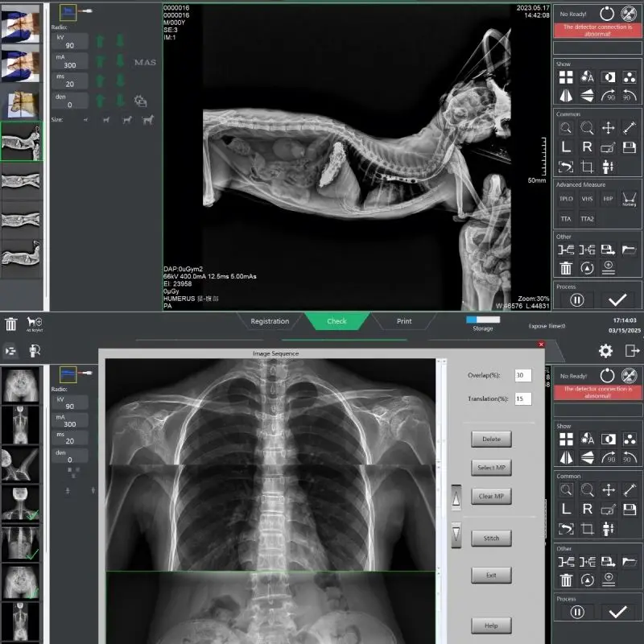Open folder icon in cat X-ray Other panel

click(x=629, y=250)
